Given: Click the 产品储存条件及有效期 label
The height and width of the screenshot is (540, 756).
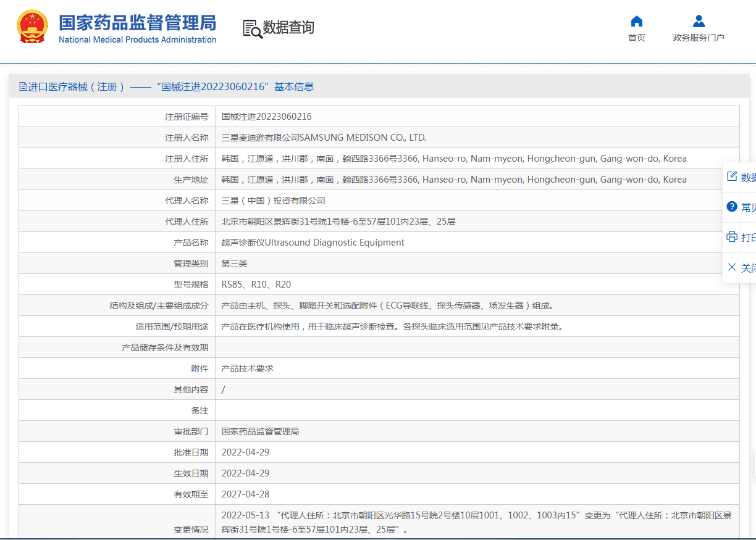Looking at the screenshot, I should [165, 347].
